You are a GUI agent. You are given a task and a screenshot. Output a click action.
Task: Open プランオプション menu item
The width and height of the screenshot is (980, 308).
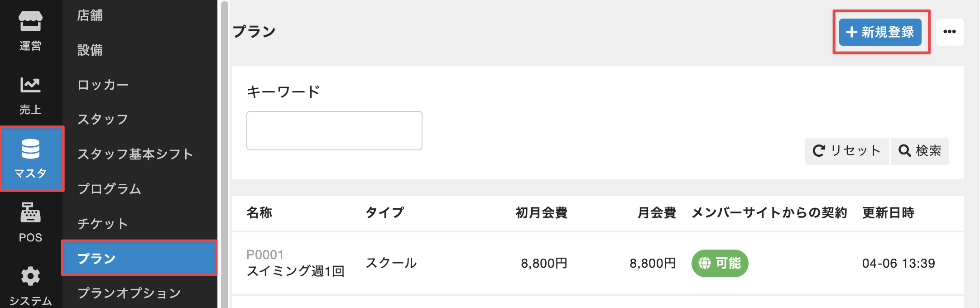[129, 293]
